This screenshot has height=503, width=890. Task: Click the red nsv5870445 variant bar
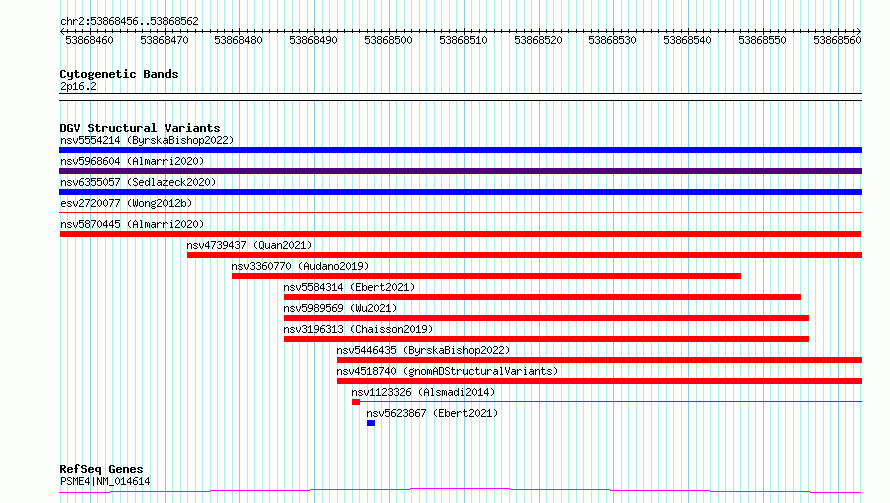pos(460,234)
